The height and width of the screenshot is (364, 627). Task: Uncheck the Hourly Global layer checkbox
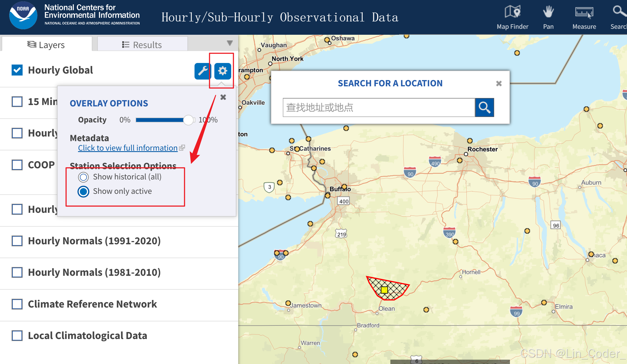pyautogui.click(x=17, y=70)
